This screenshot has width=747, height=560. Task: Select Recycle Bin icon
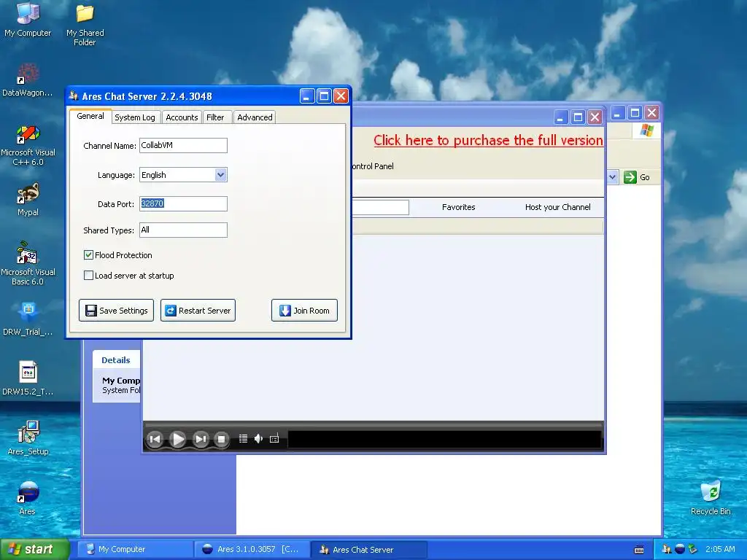pos(711,498)
